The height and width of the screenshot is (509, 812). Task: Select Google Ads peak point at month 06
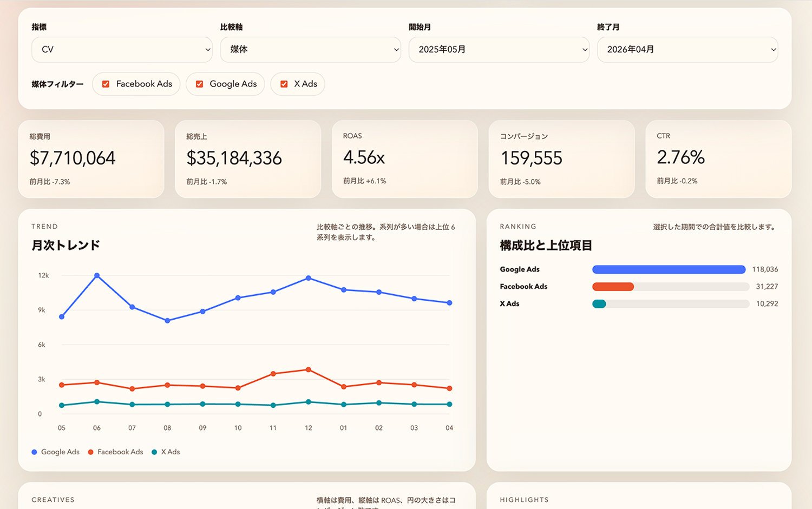click(97, 275)
